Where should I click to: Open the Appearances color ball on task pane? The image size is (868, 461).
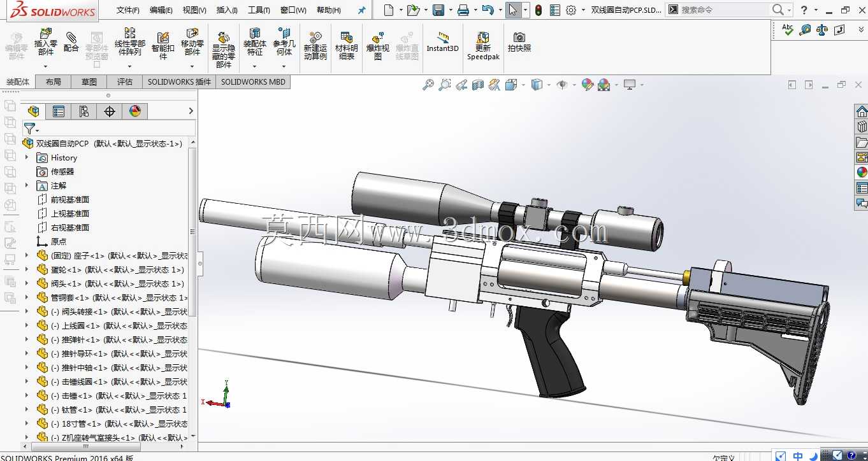click(862, 172)
